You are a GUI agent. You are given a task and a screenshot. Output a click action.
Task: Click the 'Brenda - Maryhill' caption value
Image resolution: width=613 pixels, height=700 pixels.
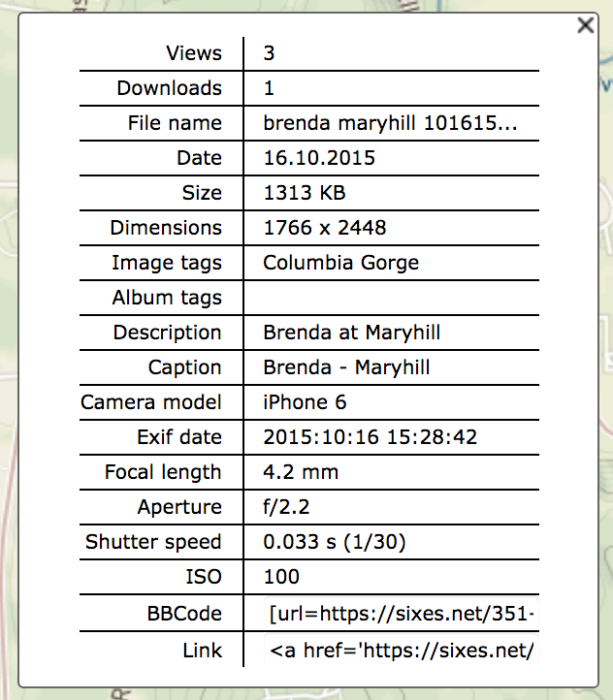(x=346, y=367)
